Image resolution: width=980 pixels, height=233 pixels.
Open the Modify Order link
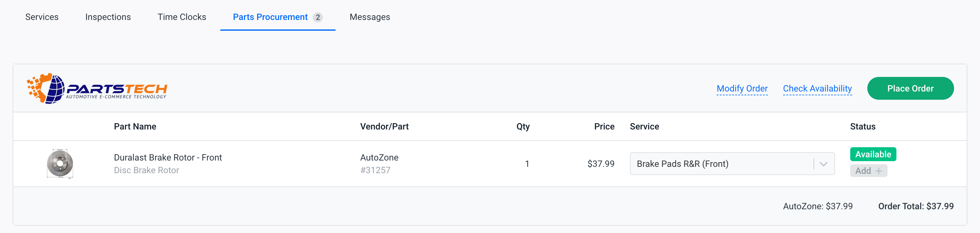(742, 88)
